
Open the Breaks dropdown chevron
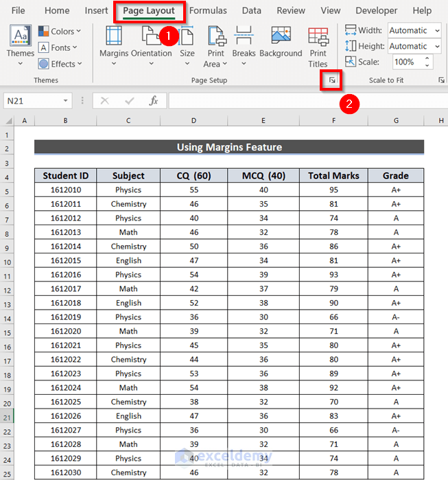coord(244,64)
